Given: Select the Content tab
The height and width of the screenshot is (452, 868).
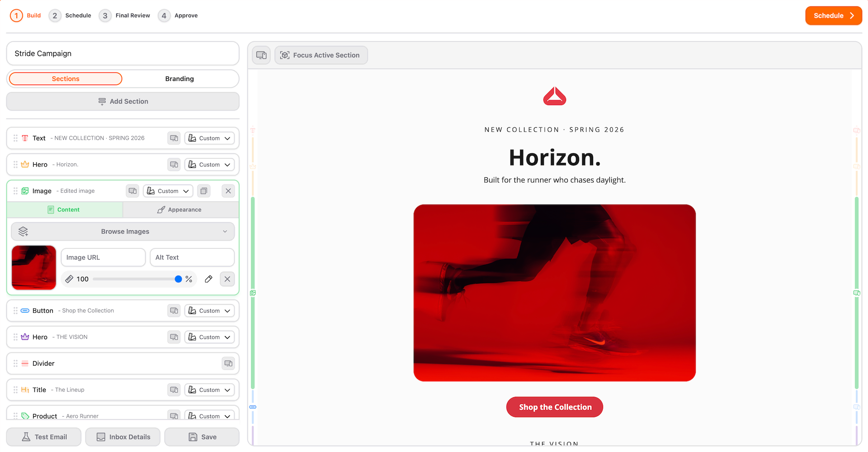Looking at the screenshot, I should [65, 209].
